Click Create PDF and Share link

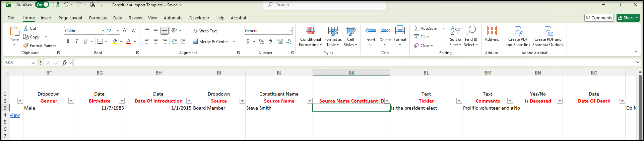pos(518,36)
